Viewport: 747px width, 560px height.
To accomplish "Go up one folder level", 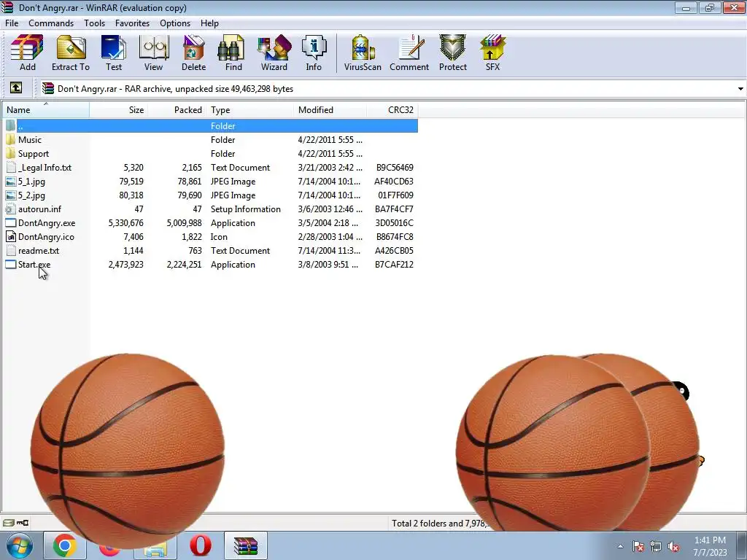I will click(x=16, y=87).
